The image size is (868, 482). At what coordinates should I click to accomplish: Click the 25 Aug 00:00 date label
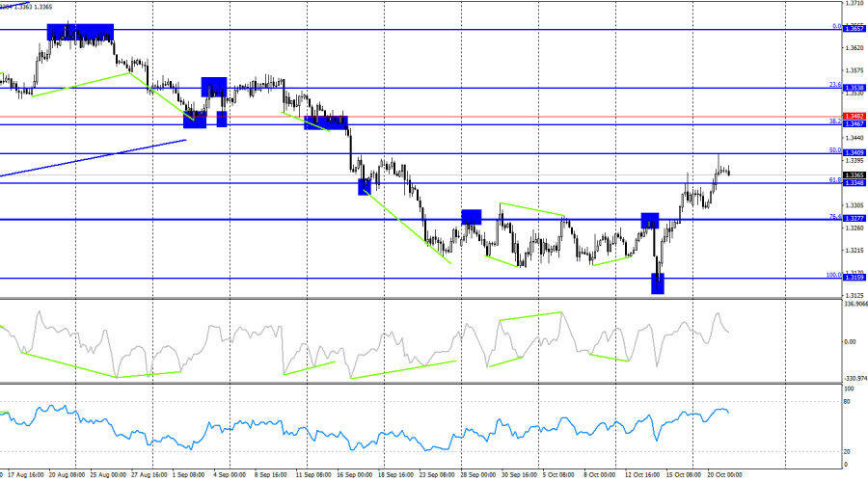click(108, 475)
